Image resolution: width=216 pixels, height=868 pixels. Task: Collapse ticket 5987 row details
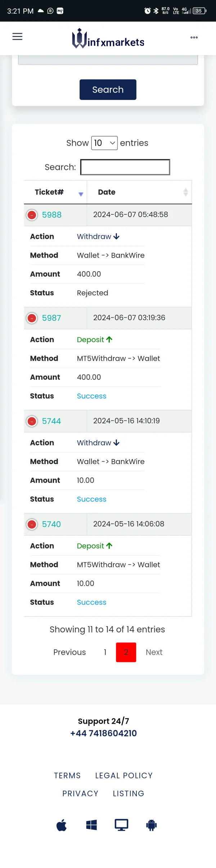[x=32, y=318]
